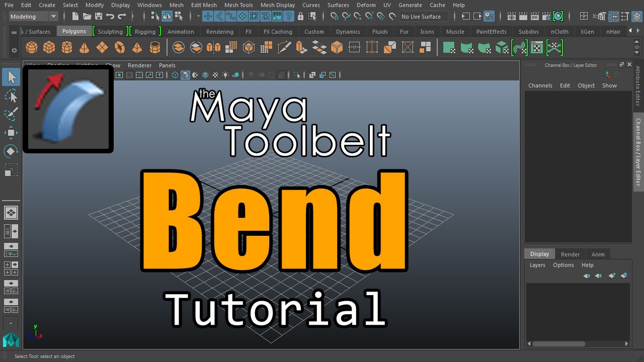The height and width of the screenshot is (362, 644).
Task: Save the scene with floppy icon
Action: tap(99, 17)
